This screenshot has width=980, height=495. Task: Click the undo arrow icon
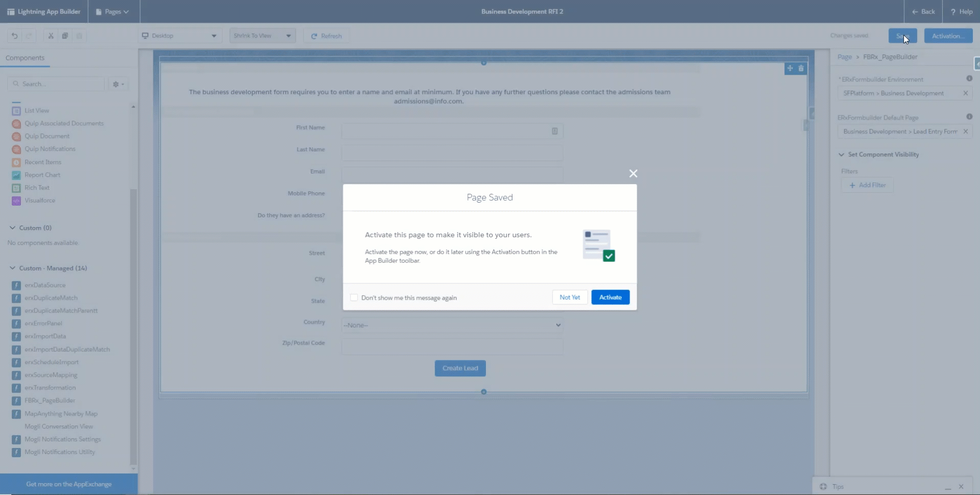(x=15, y=36)
